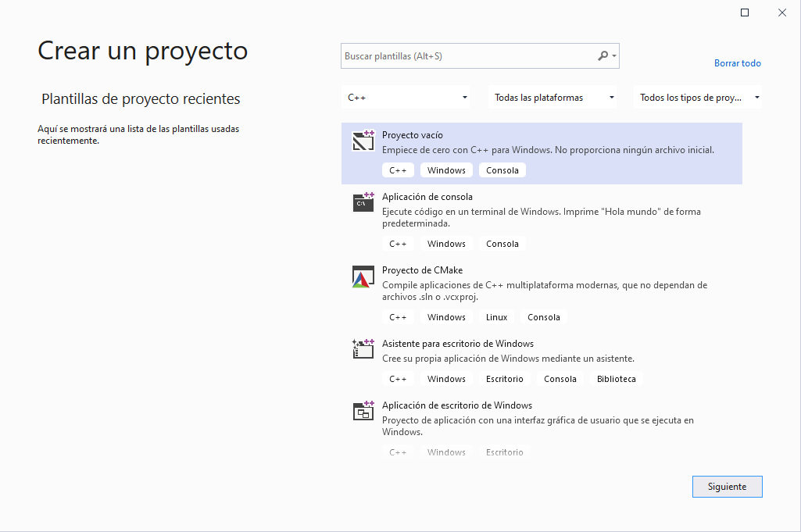801x532 pixels.
Task: Click the Consola tag under Proyecto vacío
Action: pyautogui.click(x=502, y=170)
